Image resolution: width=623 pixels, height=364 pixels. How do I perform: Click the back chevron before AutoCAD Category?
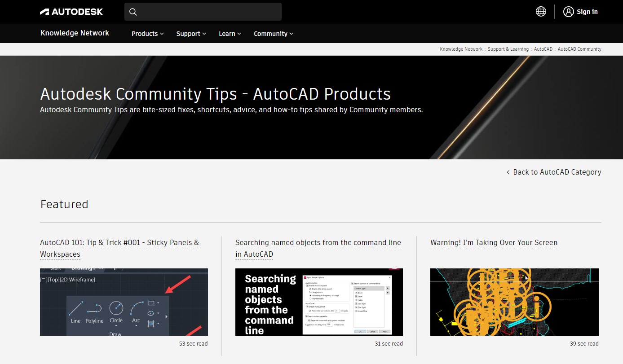point(508,172)
